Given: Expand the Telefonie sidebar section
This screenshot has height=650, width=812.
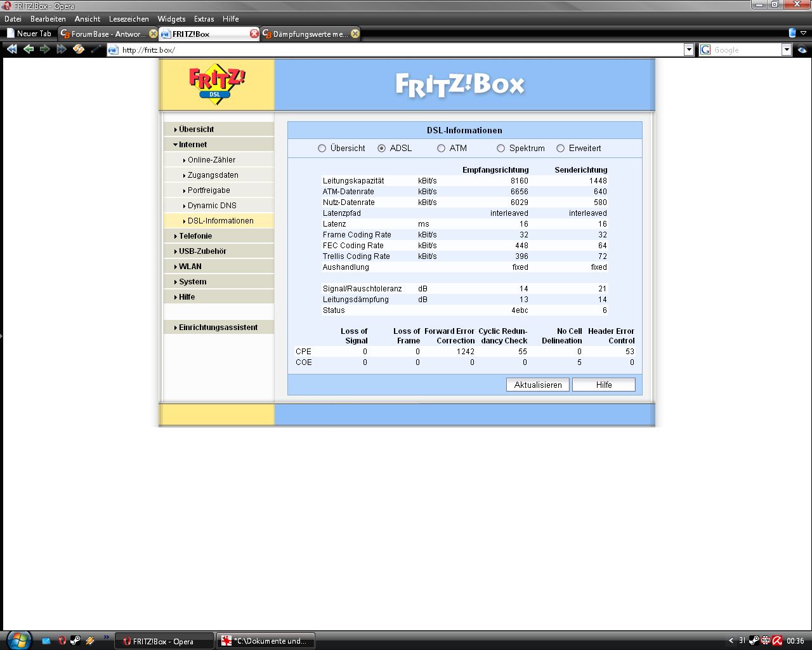Looking at the screenshot, I should [x=219, y=235].
